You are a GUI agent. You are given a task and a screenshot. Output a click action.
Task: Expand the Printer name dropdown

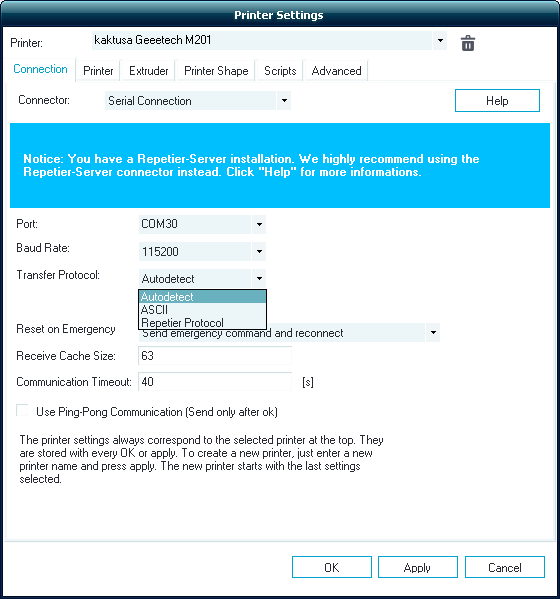click(x=440, y=40)
